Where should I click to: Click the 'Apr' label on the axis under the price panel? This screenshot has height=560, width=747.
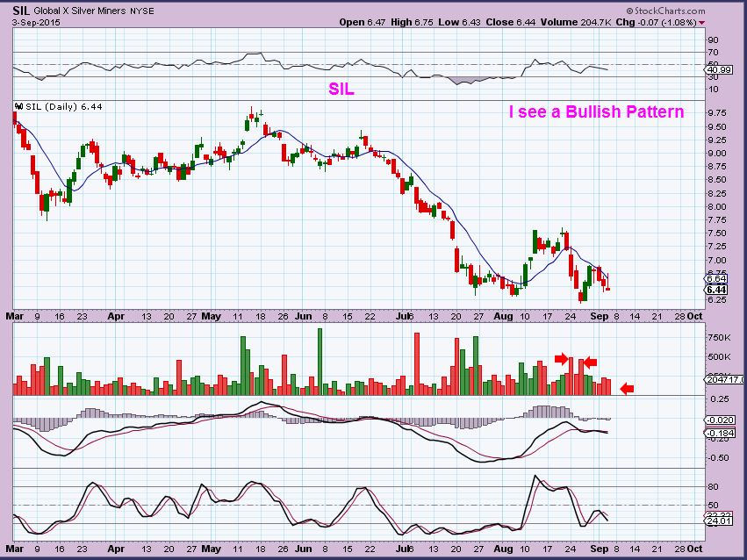coord(116,316)
